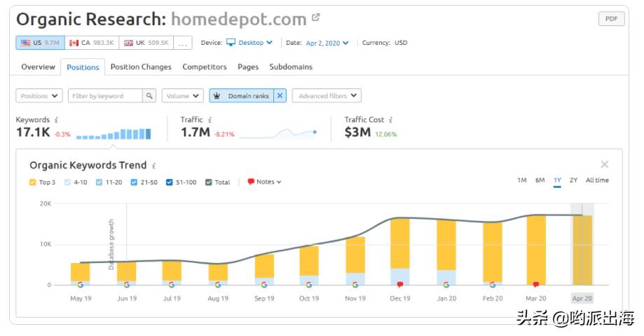This screenshot has height=336, width=644.
Task: Click the $3M traffic cost value
Action: (x=357, y=132)
